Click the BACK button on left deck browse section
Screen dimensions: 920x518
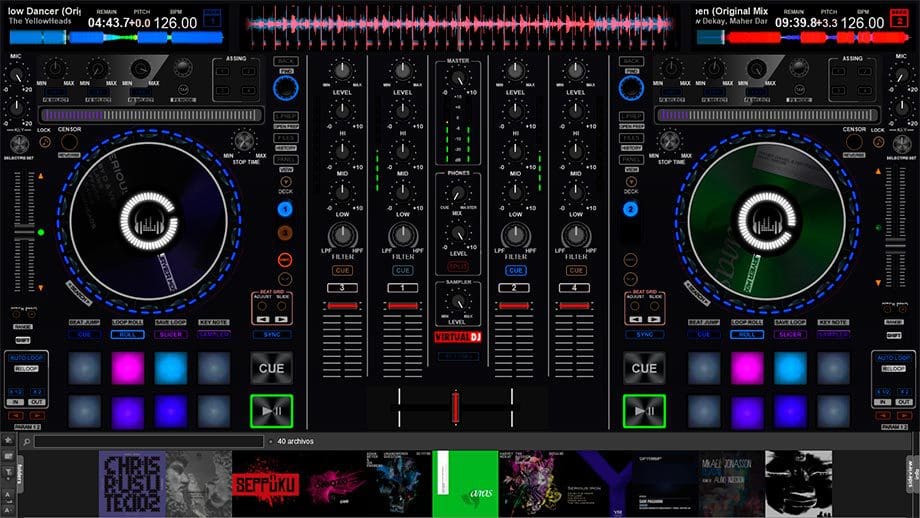pos(286,61)
